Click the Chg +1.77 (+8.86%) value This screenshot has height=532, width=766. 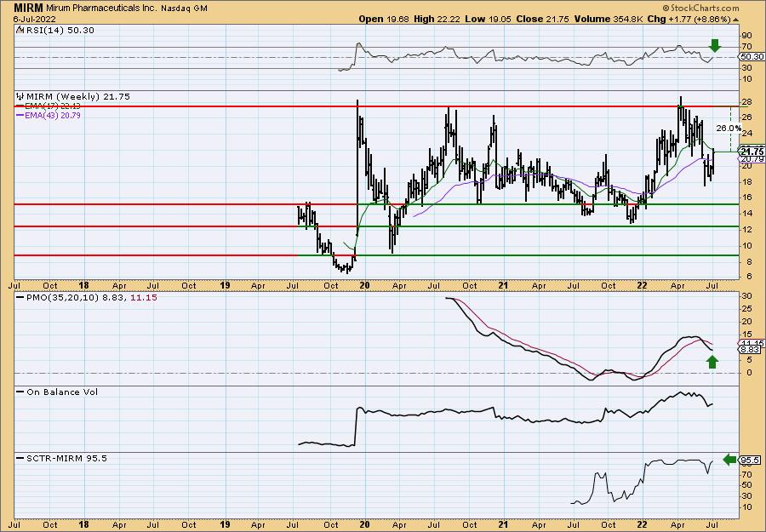(689, 19)
